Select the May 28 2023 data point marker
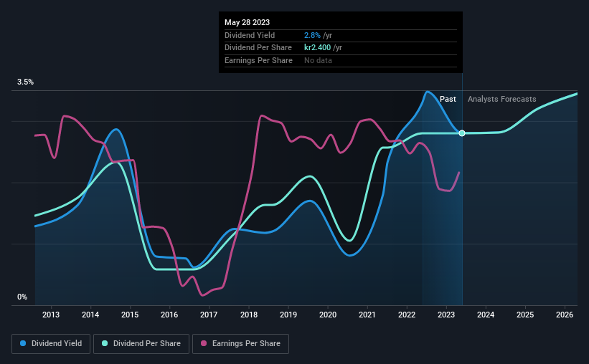Image resolution: width=589 pixels, height=364 pixels. (462, 133)
